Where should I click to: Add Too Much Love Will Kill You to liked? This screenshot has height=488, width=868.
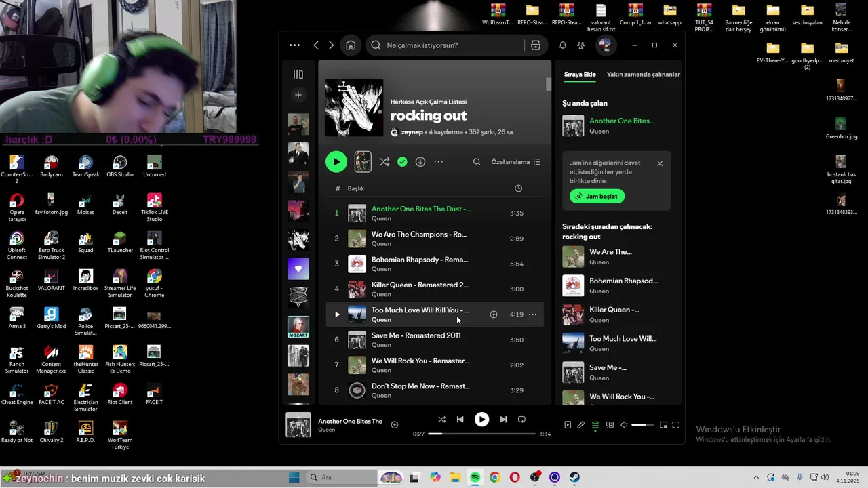(x=494, y=314)
